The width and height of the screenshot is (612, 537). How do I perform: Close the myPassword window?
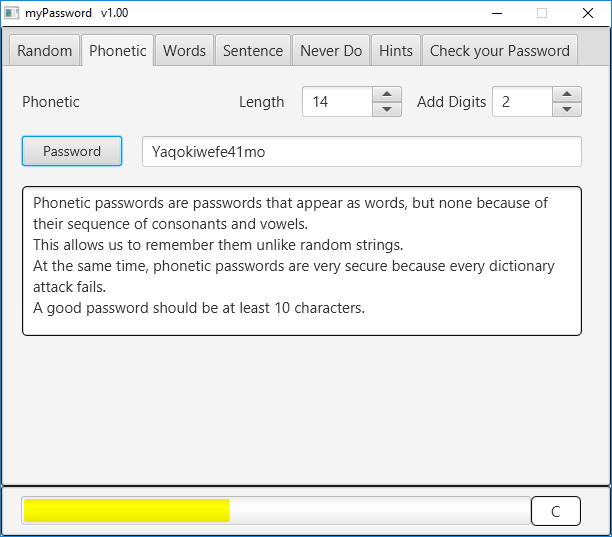(x=588, y=13)
